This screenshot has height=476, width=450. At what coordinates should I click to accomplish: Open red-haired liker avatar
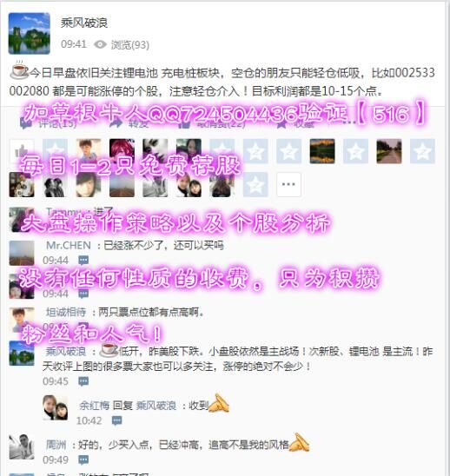pos(122,151)
